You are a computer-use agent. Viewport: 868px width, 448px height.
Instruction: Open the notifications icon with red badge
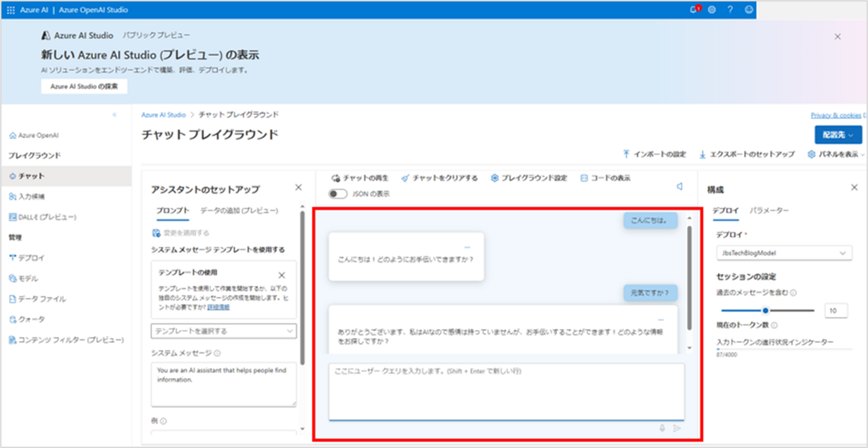coord(696,9)
